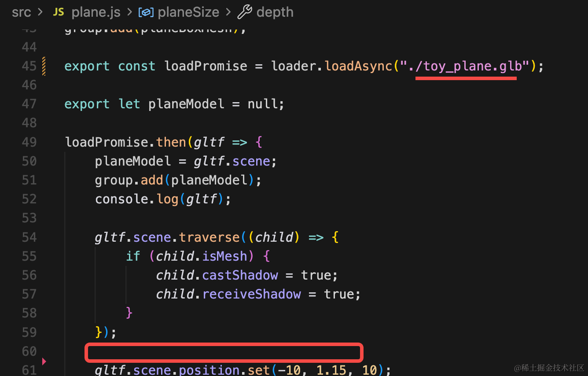Click the export keyword on line 45
The image size is (588, 376).
click(x=87, y=66)
